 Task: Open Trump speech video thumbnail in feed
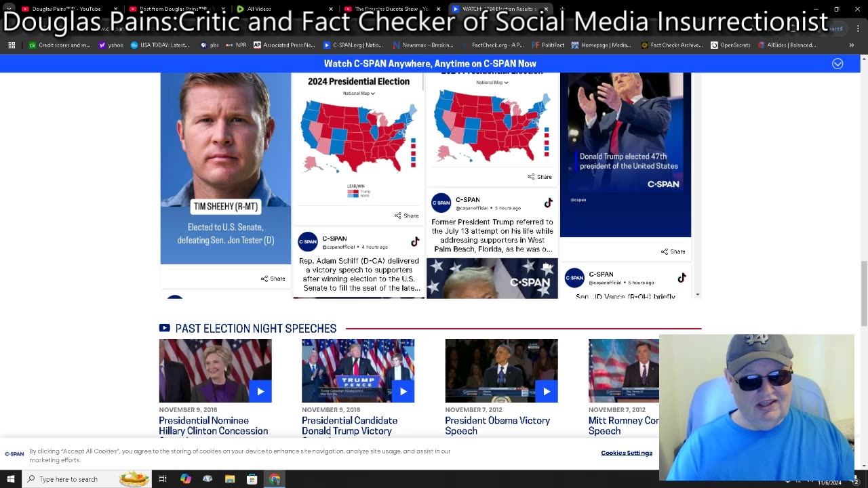click(x=492, y=278)
